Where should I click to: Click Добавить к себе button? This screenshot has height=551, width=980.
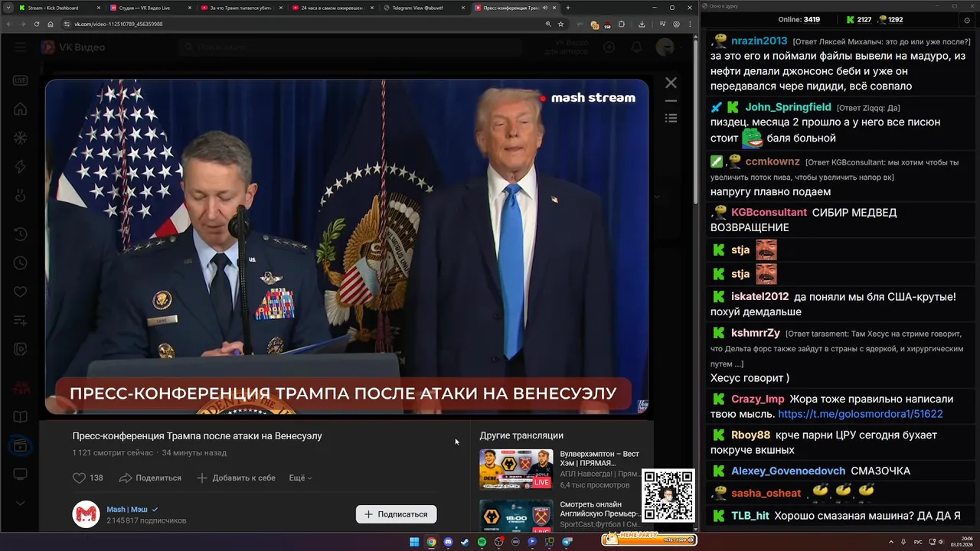[236, 478]
